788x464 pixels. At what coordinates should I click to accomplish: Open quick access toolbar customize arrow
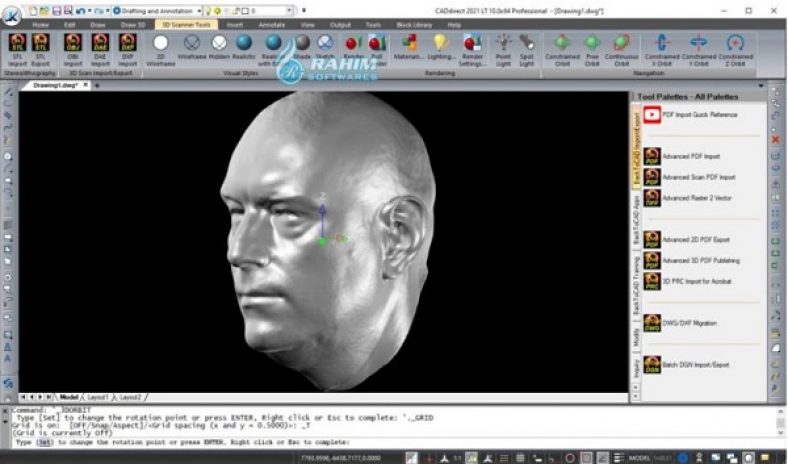coord(304,11)
